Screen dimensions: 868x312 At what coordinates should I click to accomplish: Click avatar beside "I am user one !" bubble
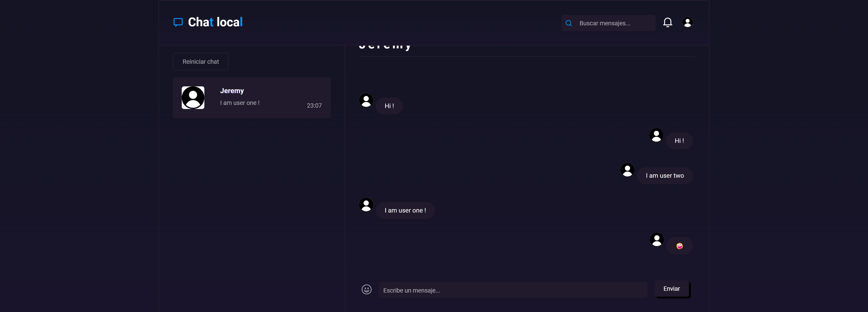click(x=366, y=205)
